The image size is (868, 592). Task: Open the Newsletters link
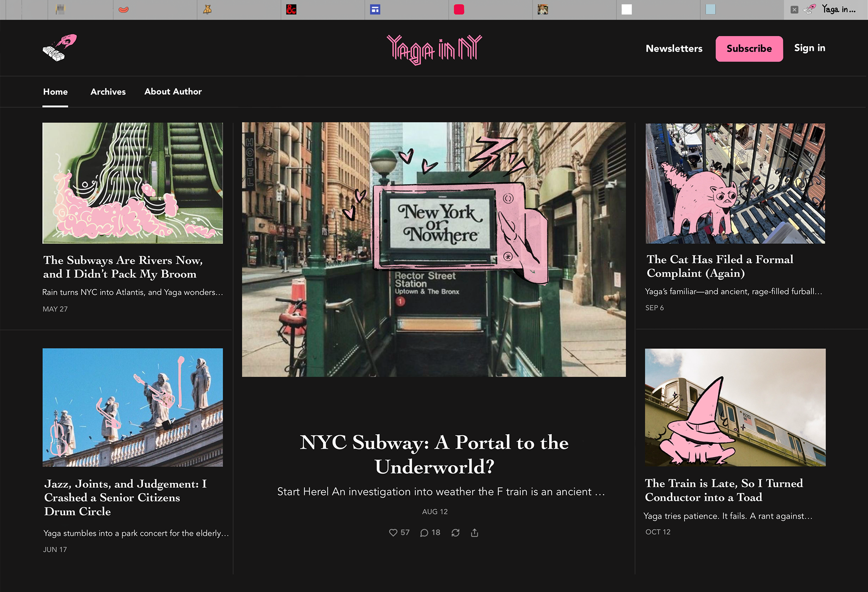click(674, 49)
